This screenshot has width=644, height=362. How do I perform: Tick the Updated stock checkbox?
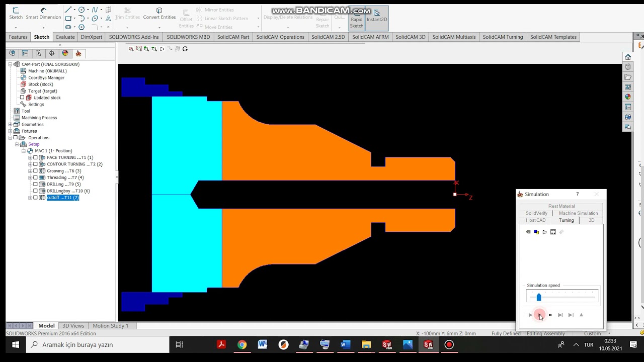pos(22,98)
